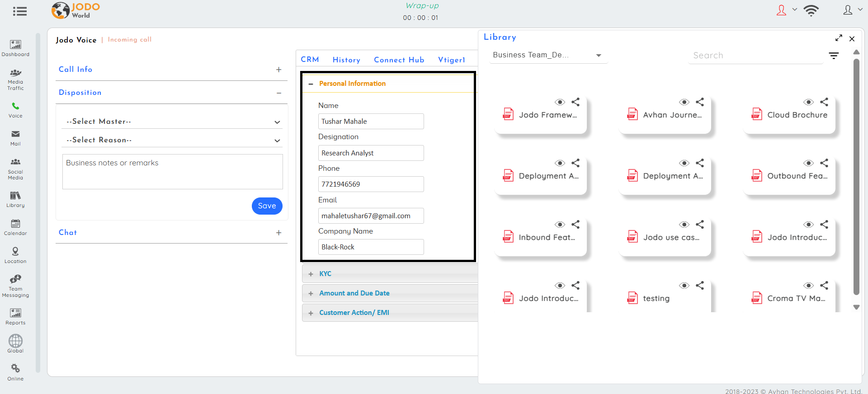Preview the Avhan Journe... document via eye icon
This screenshot has height=394, width=868.
point(684,102)
